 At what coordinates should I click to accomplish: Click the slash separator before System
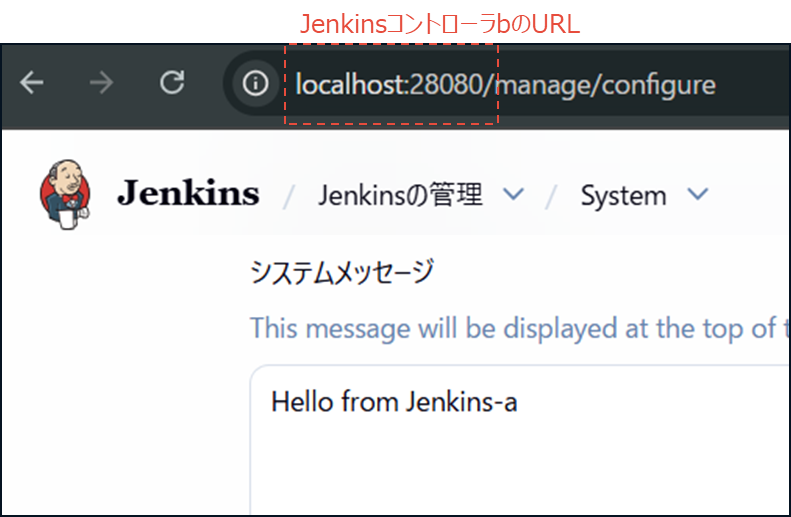click(x=551, y=196)
